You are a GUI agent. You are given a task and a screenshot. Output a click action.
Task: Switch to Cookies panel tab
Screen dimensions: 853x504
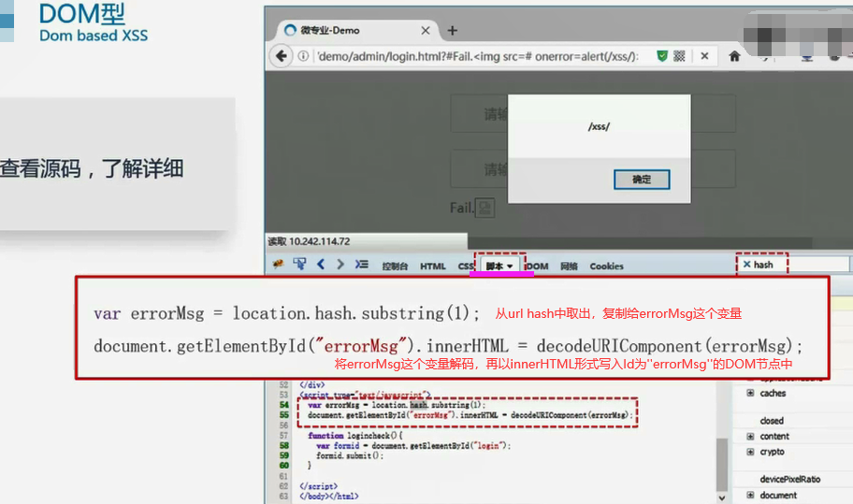pos(606,266)
